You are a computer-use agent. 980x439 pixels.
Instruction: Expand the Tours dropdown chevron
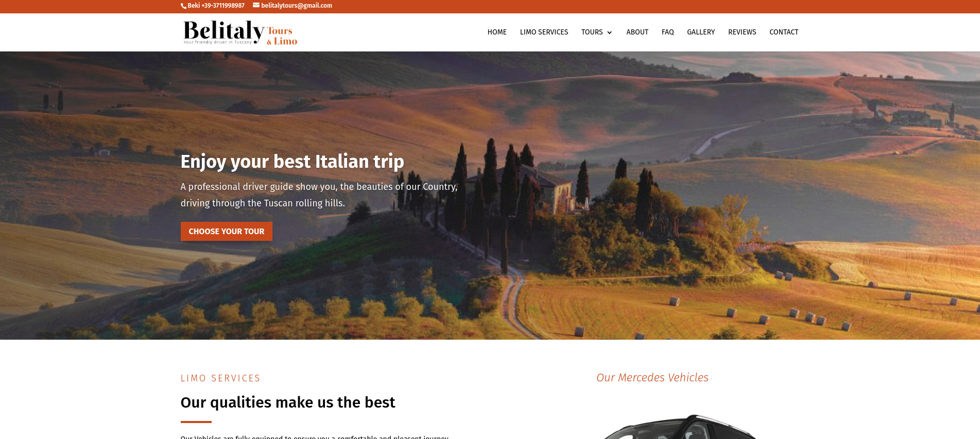pyautogui.click(x=610, y=32)
